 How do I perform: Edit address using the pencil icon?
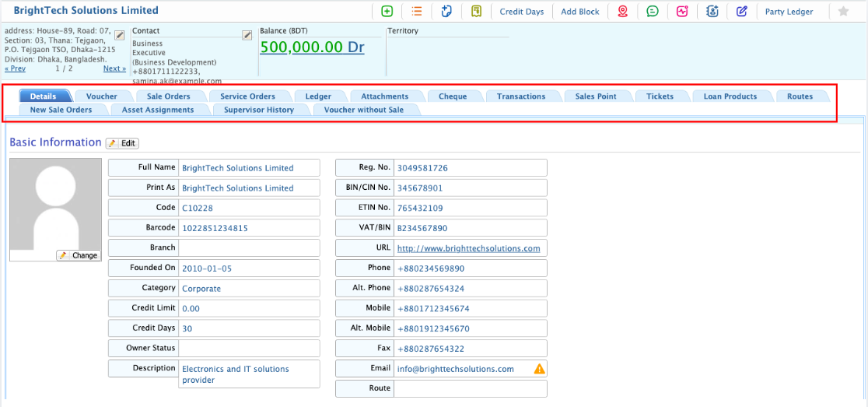tap(119, 35)
